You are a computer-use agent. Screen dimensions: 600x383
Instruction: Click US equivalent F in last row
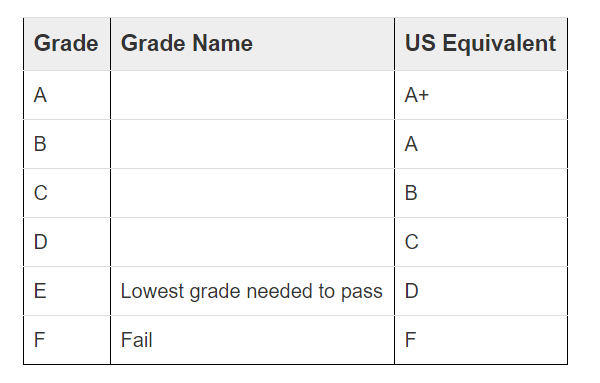click(481, 340)
